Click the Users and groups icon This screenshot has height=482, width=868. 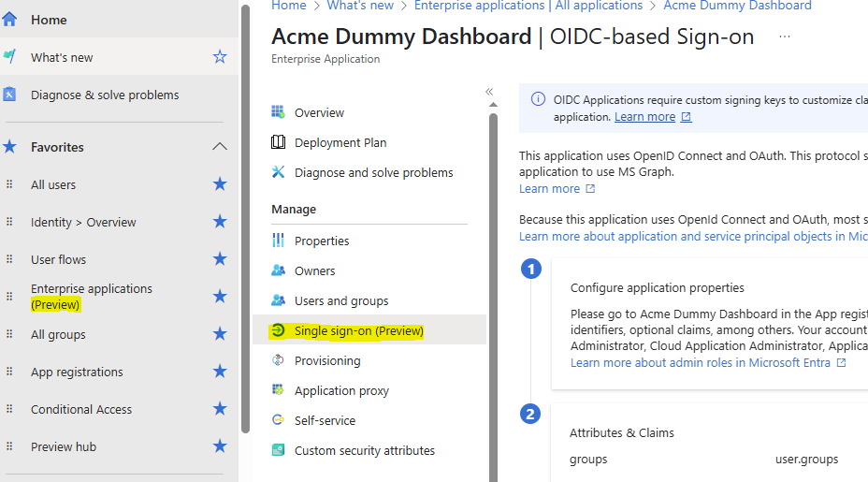tap(278, 300)
